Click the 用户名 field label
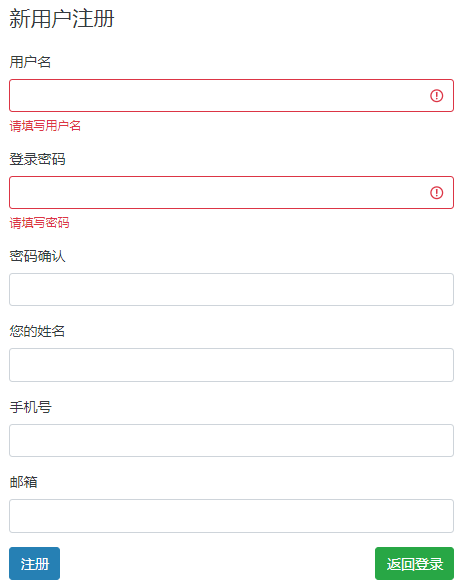The image size is (458, 583). pyautogui.click(x=30, y=62)
